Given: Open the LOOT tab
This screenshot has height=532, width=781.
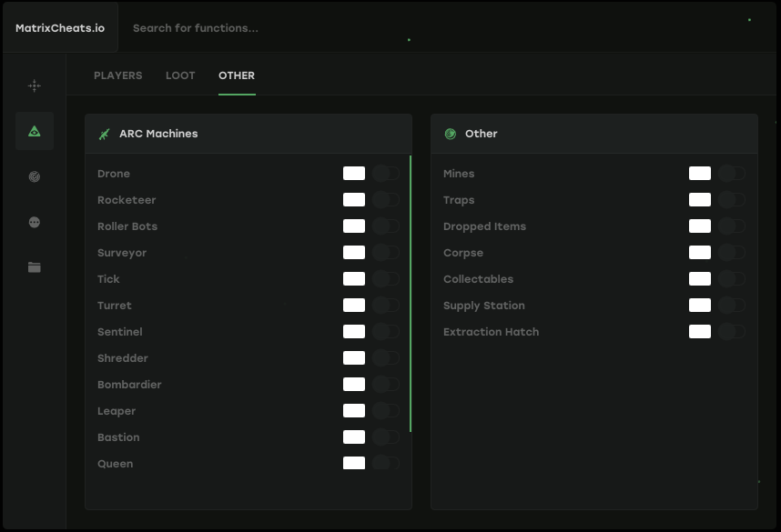Looking at the screenshot, I should point(179,75).
